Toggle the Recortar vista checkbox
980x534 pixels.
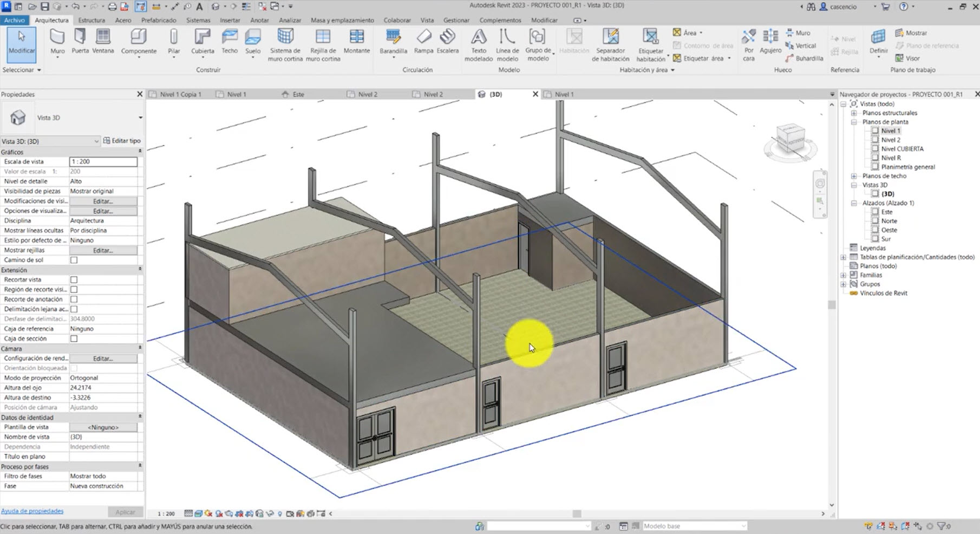coord(74,280)
